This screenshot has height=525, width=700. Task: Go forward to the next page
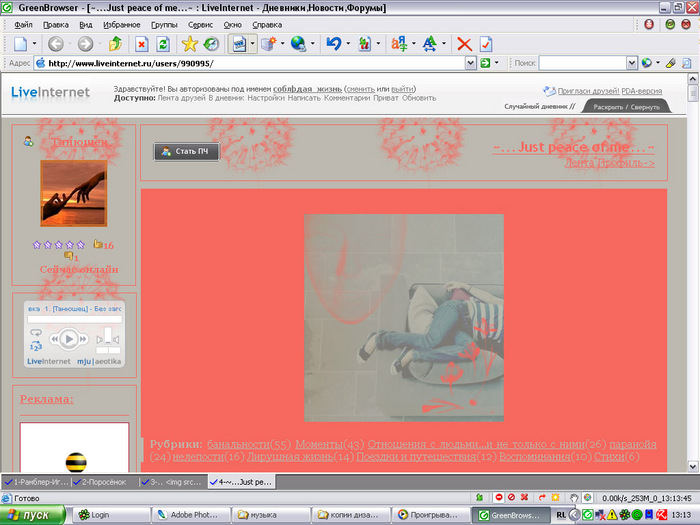[85, 44]
